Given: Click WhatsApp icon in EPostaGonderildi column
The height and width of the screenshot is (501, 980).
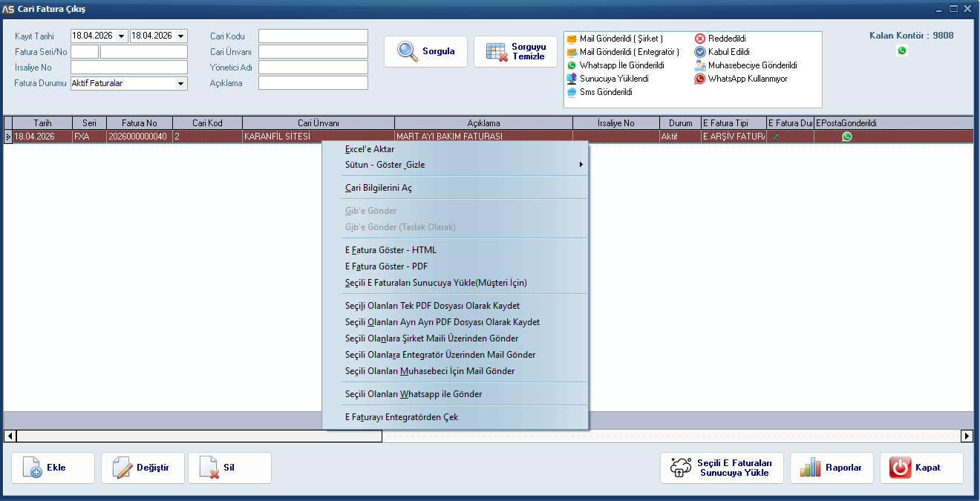Looking at the screenshot, I should pyautogui.click(x=846, y=137).
